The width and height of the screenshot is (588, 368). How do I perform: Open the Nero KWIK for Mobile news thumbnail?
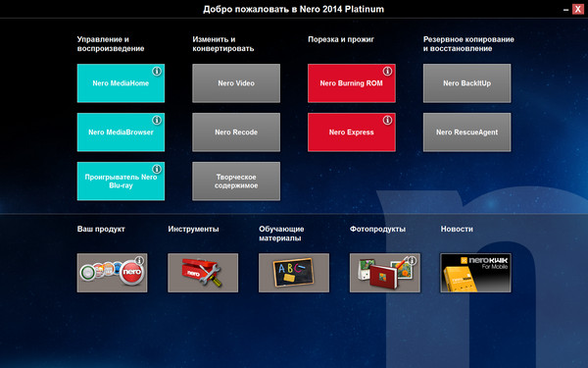[475, 273]
